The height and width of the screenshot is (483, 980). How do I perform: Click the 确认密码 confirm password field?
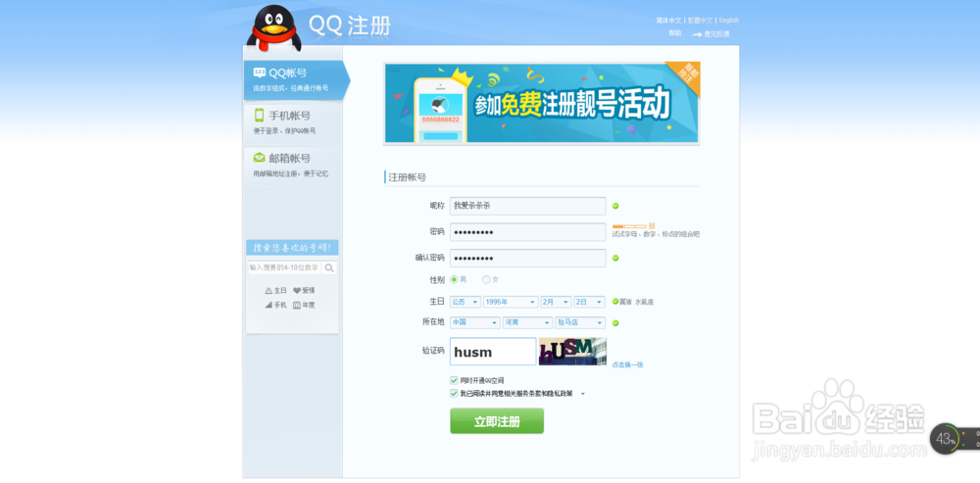[x=527, y=258]
